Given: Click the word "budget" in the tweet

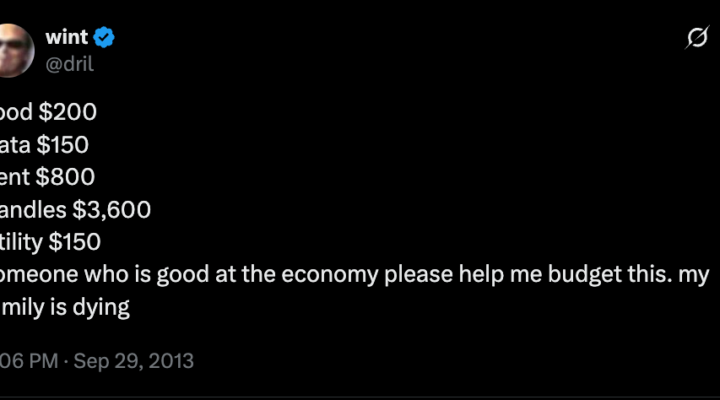Looking at the screenshot, I should tap(579, 275).
